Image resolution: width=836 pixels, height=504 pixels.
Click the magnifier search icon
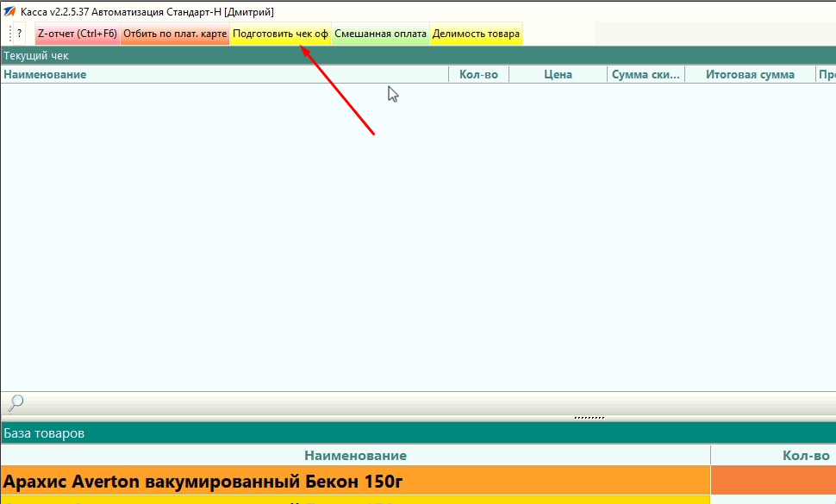[16, 403]
